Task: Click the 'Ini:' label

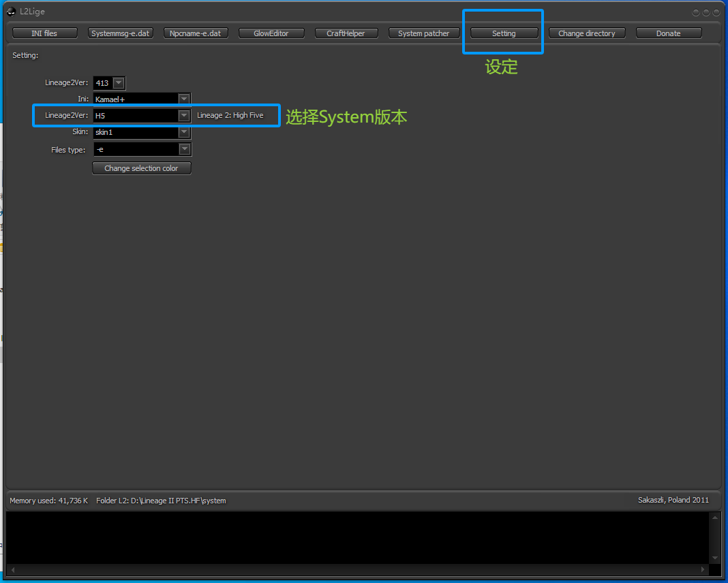Action: (x=83, y=99)
